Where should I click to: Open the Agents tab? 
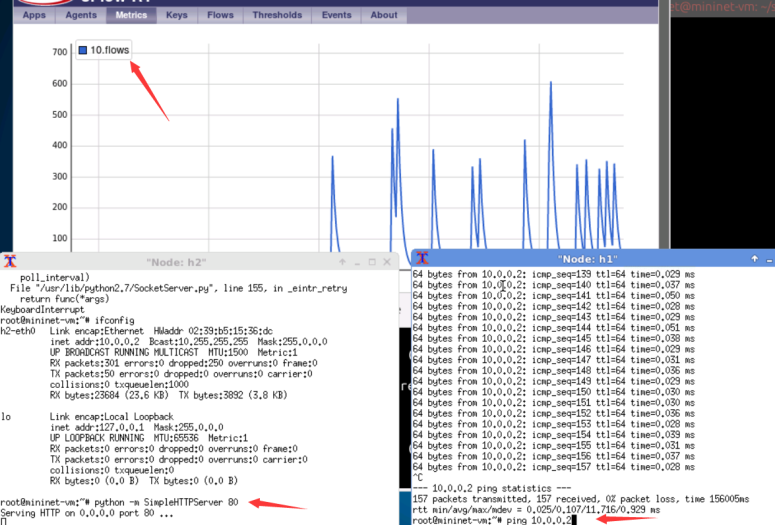coord(81,15)
